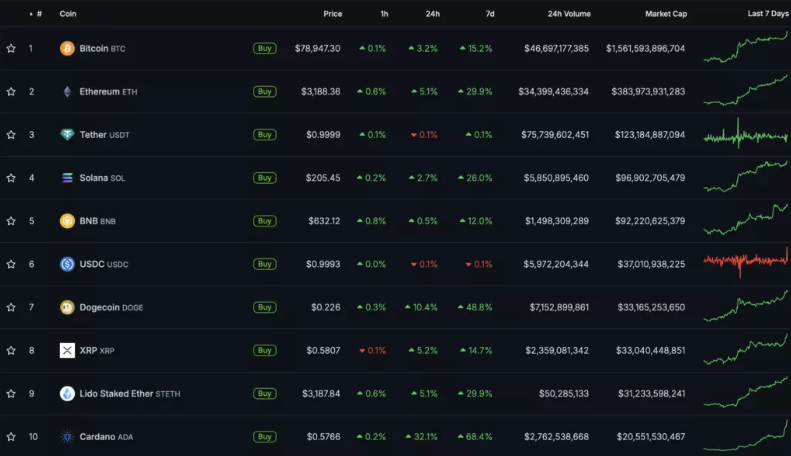Sort by the 1h change column

point(384,14)
